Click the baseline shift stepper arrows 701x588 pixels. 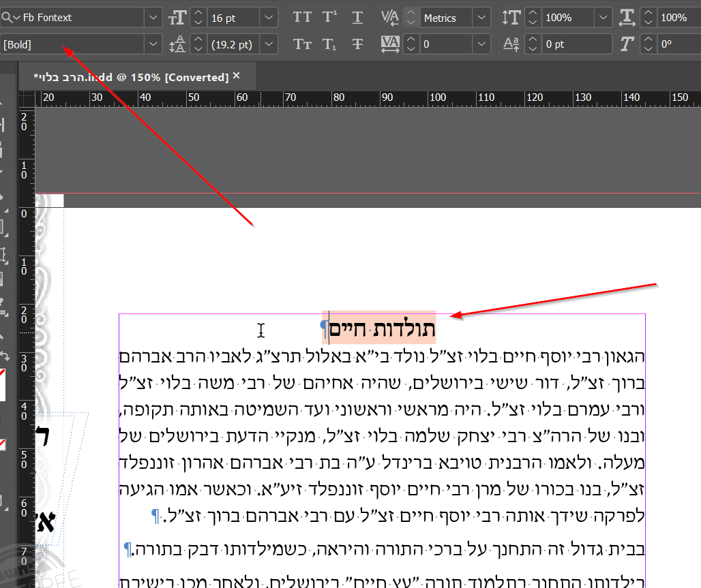pos(533,44)
